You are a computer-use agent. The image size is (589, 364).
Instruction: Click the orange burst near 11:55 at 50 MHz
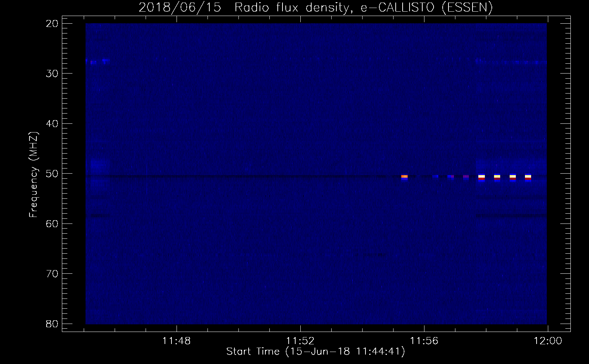pos(404,177)
